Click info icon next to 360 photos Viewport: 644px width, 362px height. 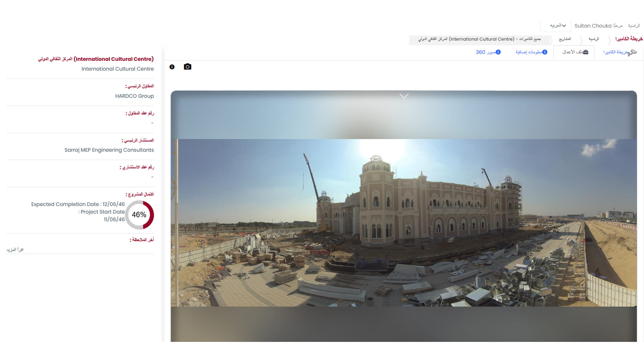tap(498, 52)
